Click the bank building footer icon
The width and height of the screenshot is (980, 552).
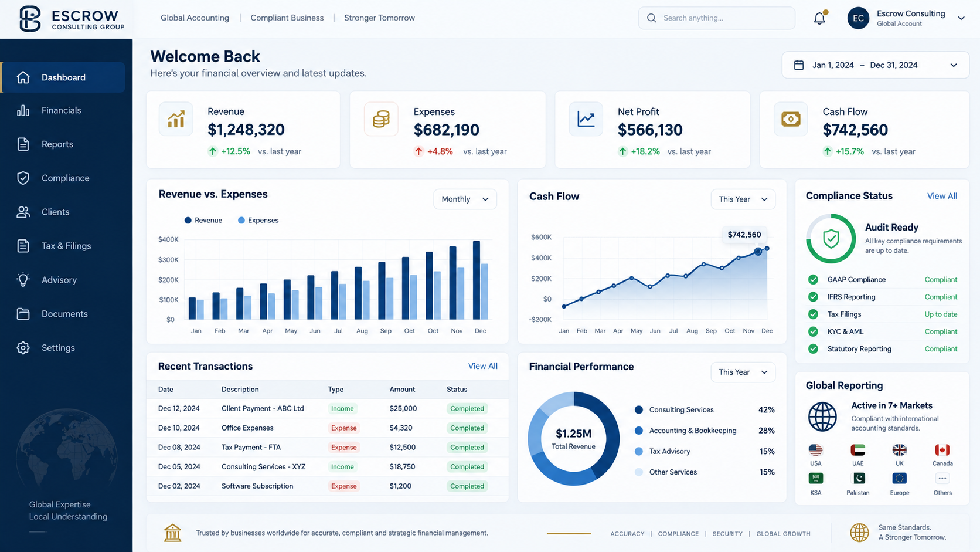[x=172, y=533]
